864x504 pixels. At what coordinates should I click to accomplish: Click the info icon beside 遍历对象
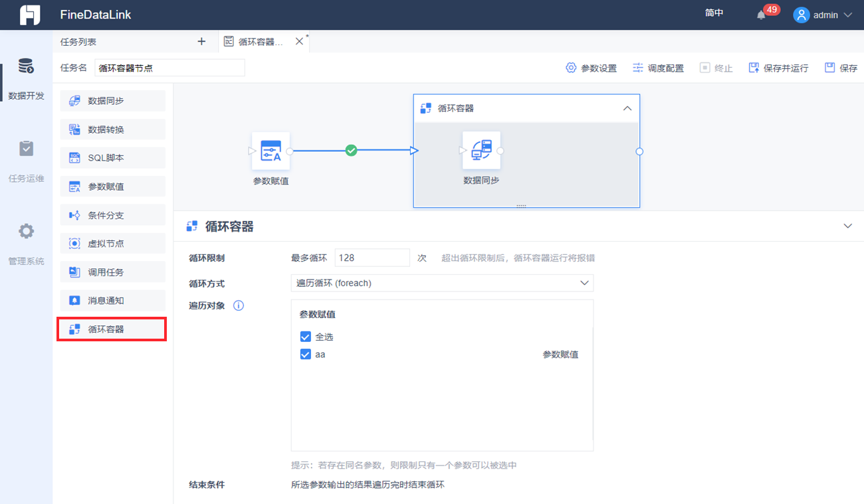(239, 306)
